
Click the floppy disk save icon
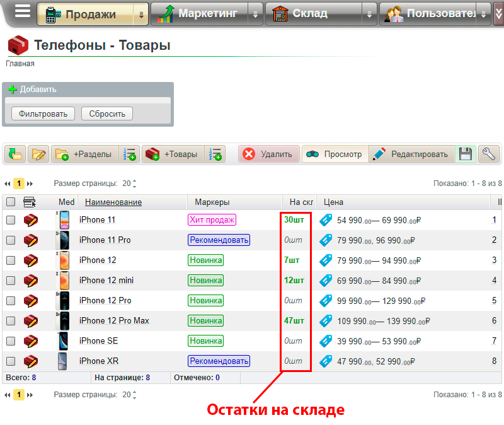(466, 154)
